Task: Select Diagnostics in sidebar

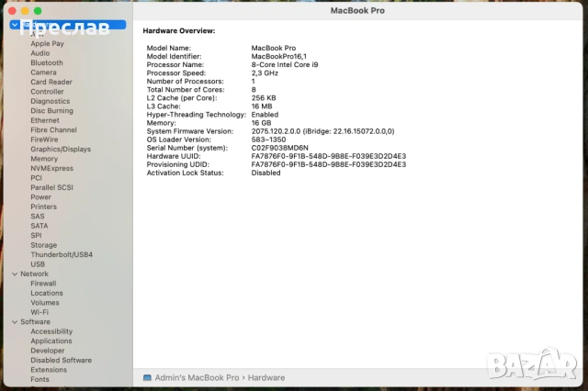Action: [x=51, y=101]
